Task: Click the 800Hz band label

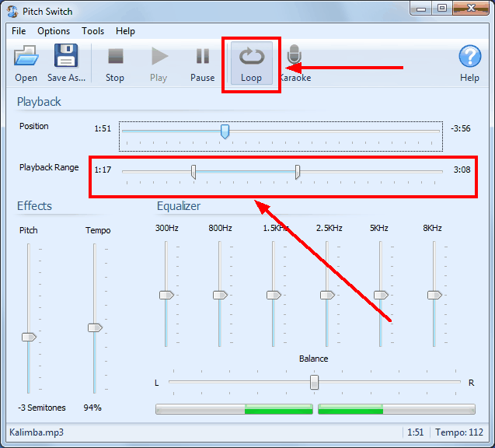Action: click(x=220, y=228)
